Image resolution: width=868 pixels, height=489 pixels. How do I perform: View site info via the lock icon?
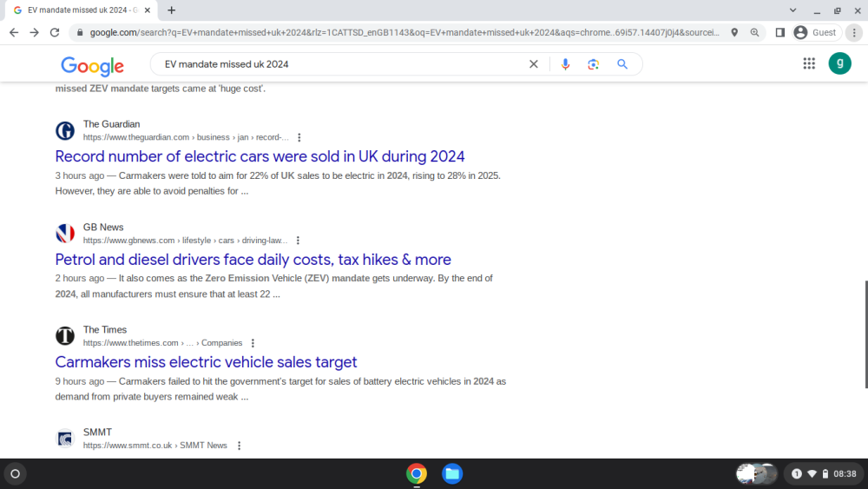pyautogui.click(x=80, y=33)
